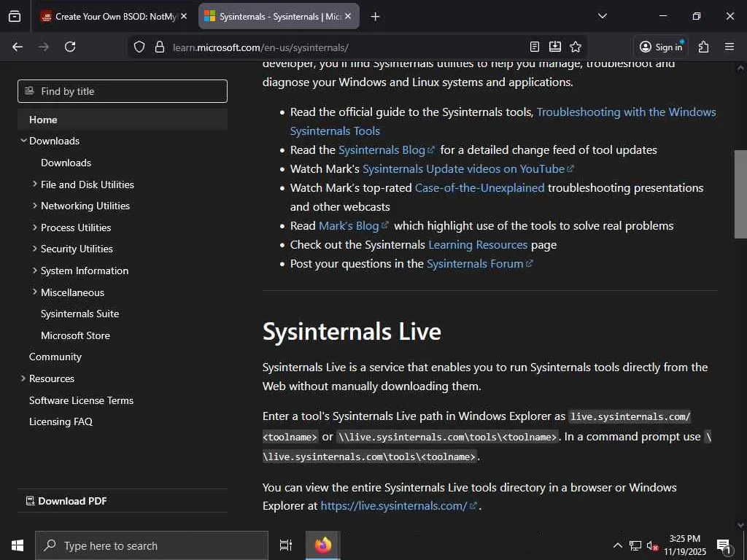Open tracking protection shield icon
Screen dimensions: 747x560
click(x=139, y=47)
